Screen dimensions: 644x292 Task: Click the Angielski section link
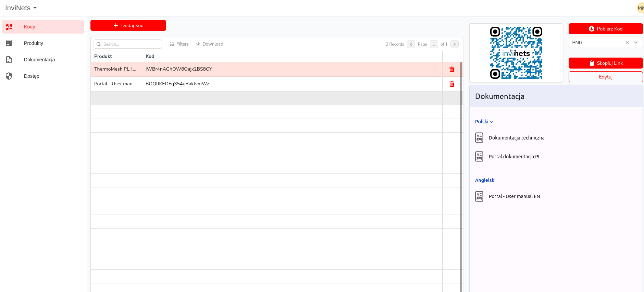pyautogui.click(x=485, y=180)
